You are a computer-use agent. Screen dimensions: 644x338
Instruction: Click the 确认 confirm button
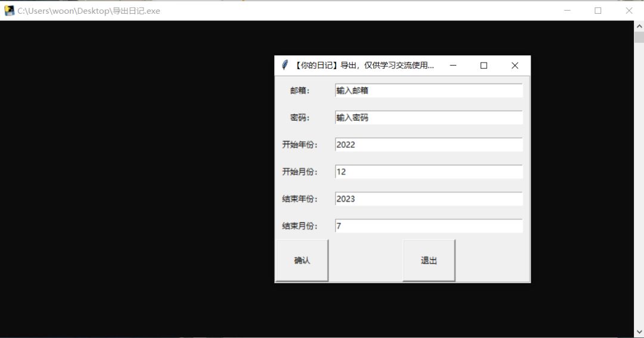point(302,261)
